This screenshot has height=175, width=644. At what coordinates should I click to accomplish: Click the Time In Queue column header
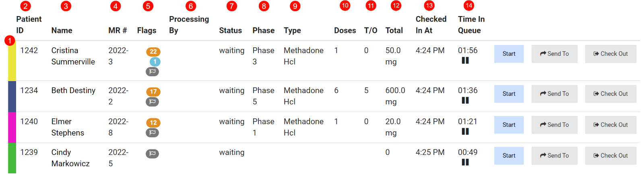(x=471, y=25)
